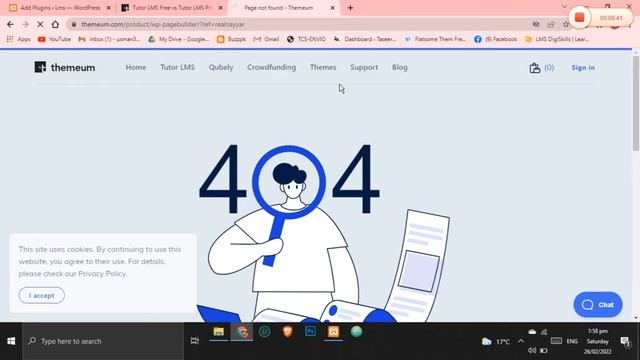Open the weather 17°C widget
Viewport: 640px width, 360px height.
click(496, 341)
